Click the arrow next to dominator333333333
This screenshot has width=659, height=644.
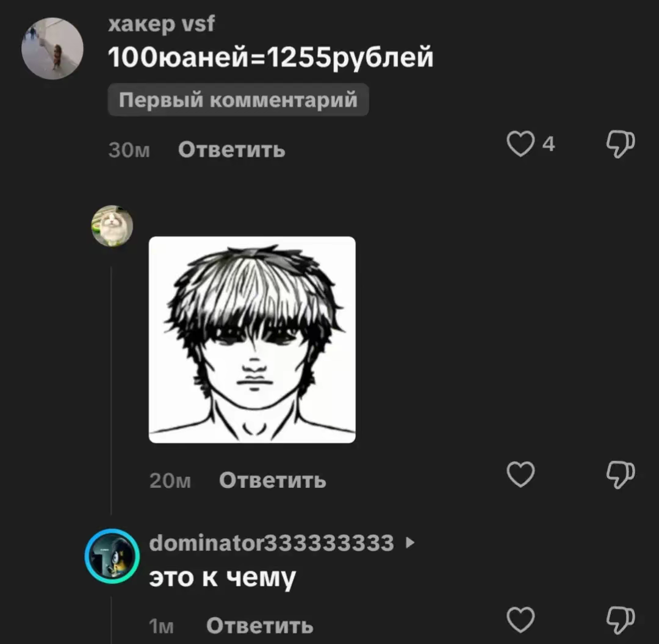(x=410, y=542)
